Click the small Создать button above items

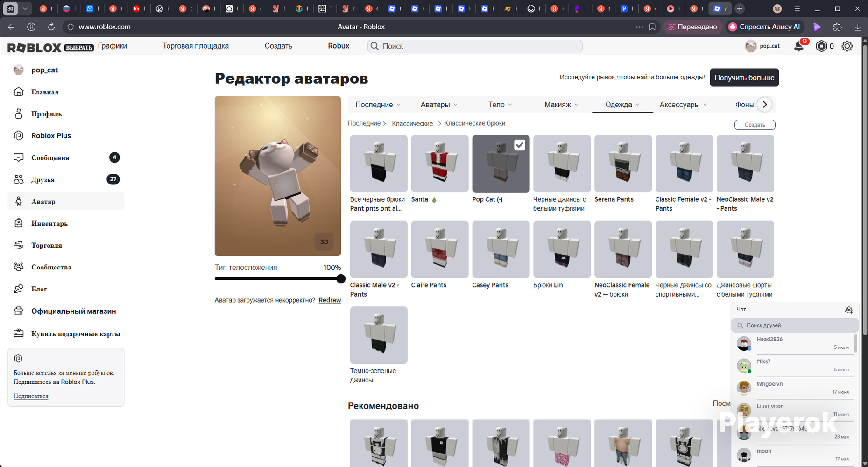tap(755, 125)
